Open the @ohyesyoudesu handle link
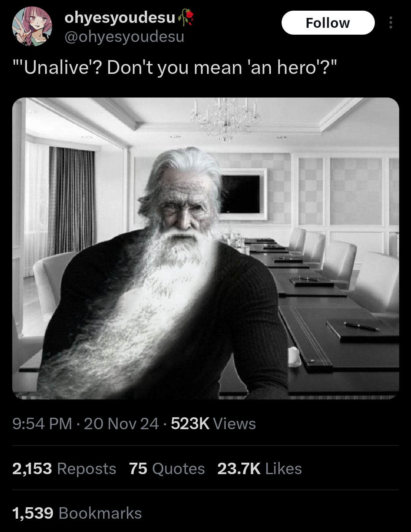411x532 pixels. click(124, 37)
